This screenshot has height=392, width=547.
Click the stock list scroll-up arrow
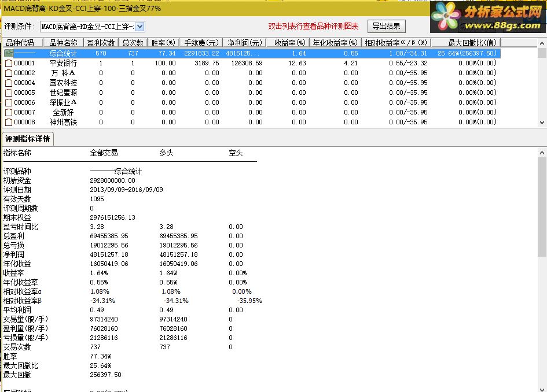point(542,43)
